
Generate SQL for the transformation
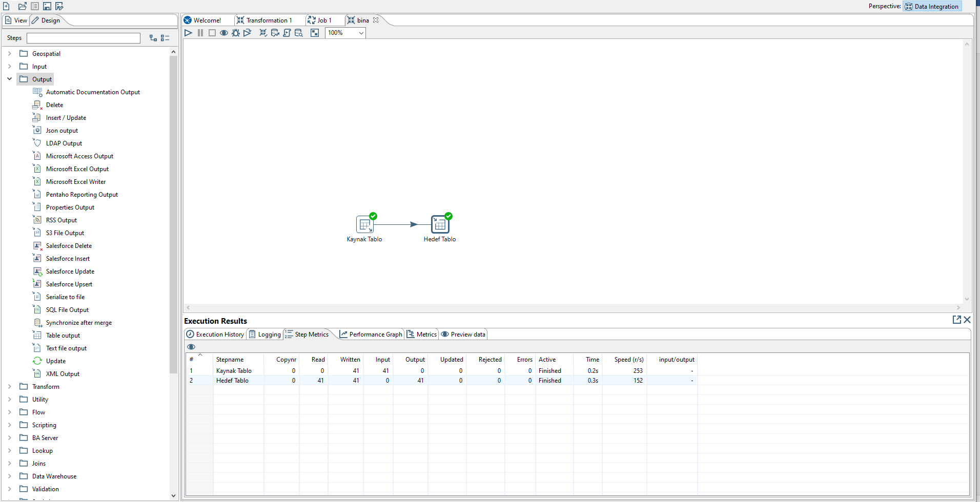pos(287,33)
